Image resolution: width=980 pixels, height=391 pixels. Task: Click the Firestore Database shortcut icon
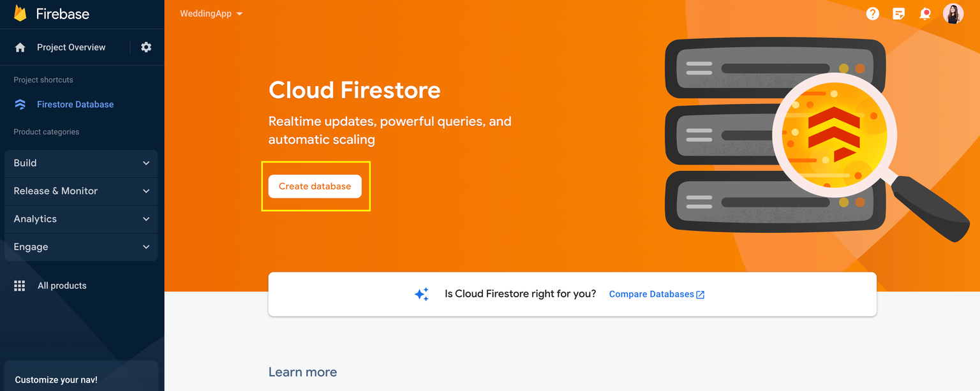(x=20, y=105)
